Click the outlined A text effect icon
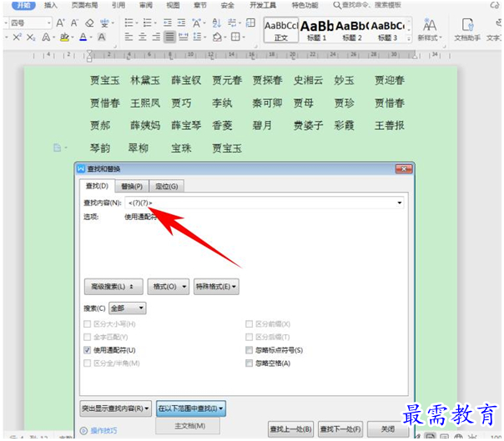 pos(46,38)
